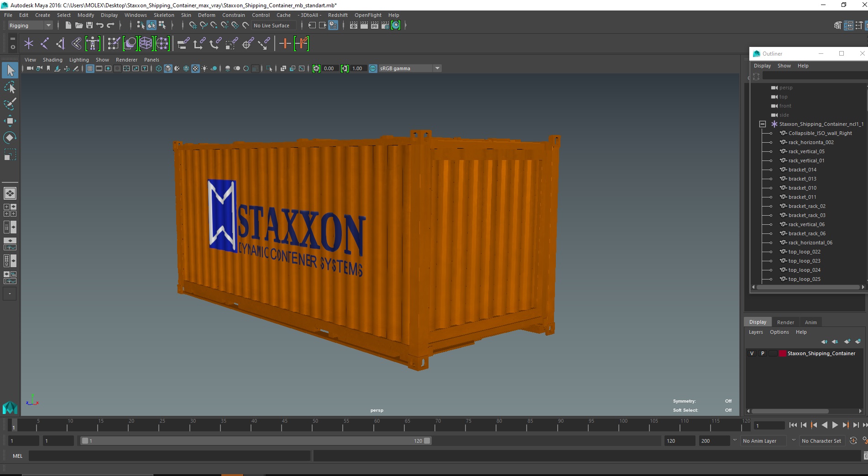
Task: Activate the Scale tool
Action: point(10,155)
